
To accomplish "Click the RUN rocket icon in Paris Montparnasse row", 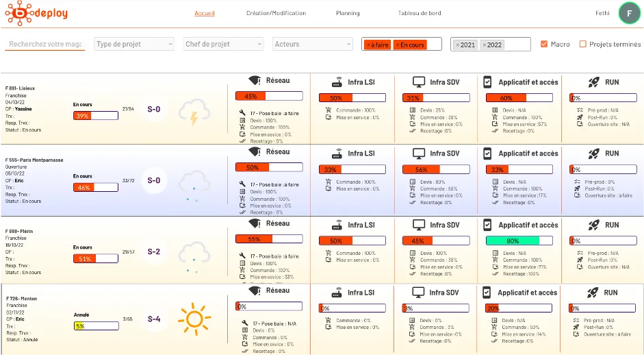I will (x=593, y=154).
